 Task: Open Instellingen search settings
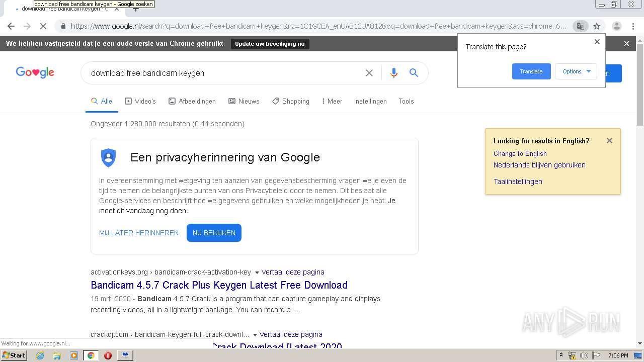(x=370, y=101)
